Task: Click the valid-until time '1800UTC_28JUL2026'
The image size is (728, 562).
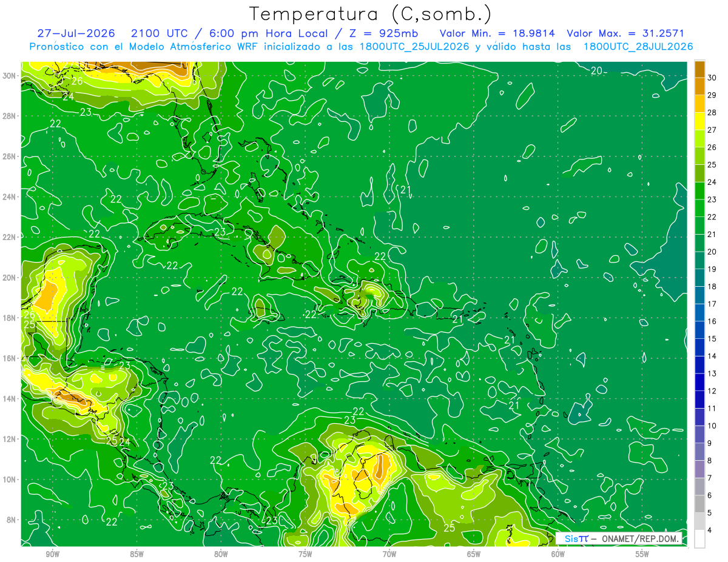Action: pyautogui.click(x=638, y=47)
